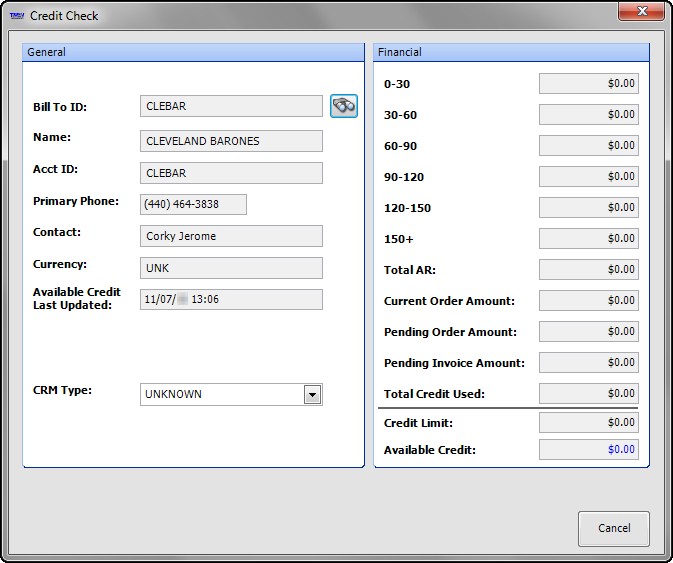Close the Credit Check window

(643, 13)
